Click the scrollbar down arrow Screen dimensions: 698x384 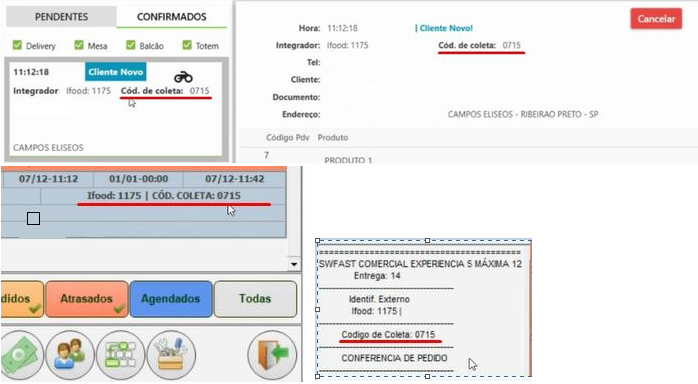coord(294,264)
